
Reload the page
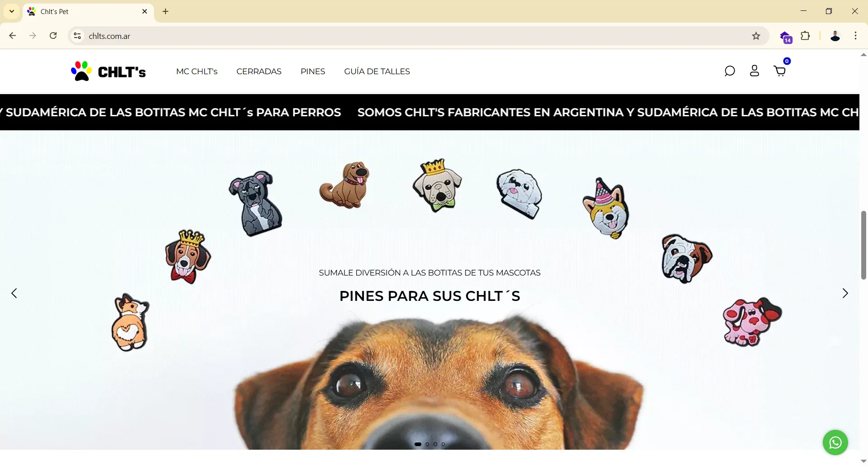(53, 36)
